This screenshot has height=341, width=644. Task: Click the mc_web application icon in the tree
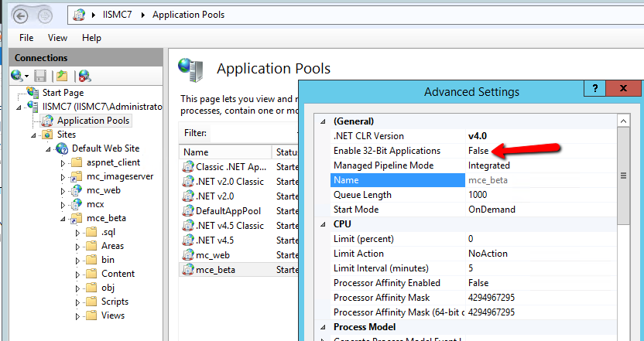coord(77,190)
